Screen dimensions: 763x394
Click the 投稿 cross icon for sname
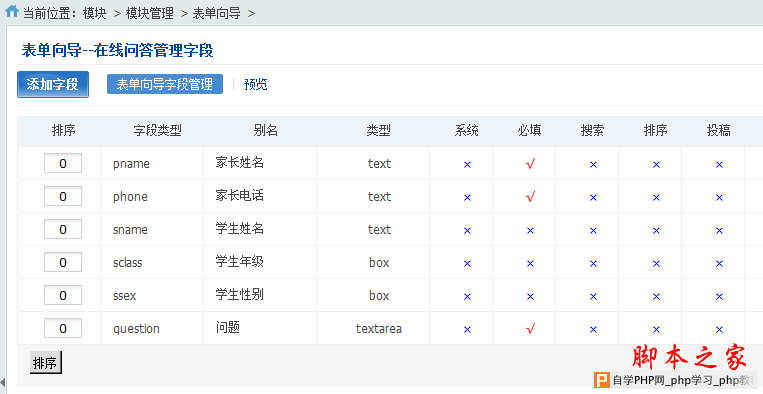click(719, 231)
